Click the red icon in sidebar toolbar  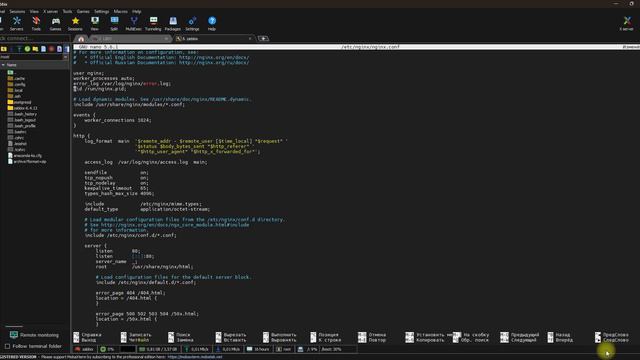point(51,49)
